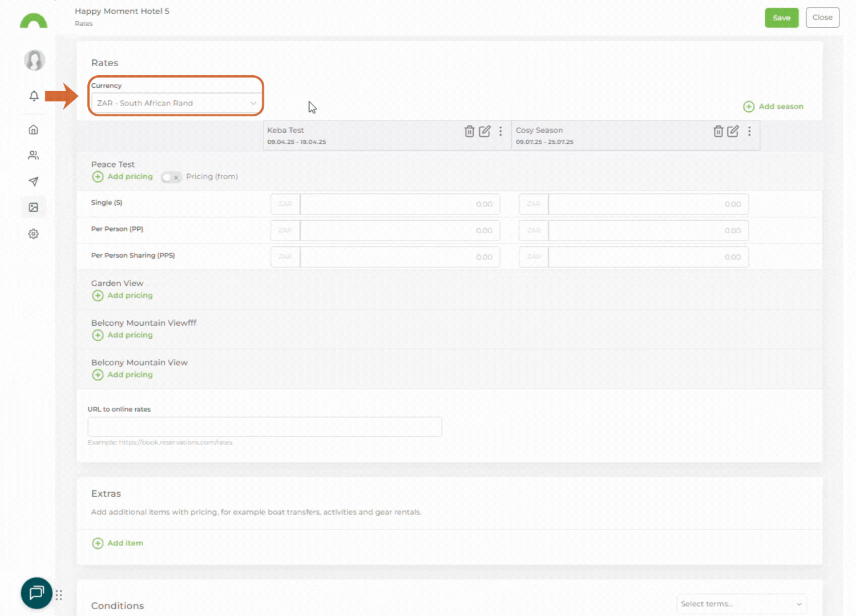Delete the Keba Test season

point(469,131)
